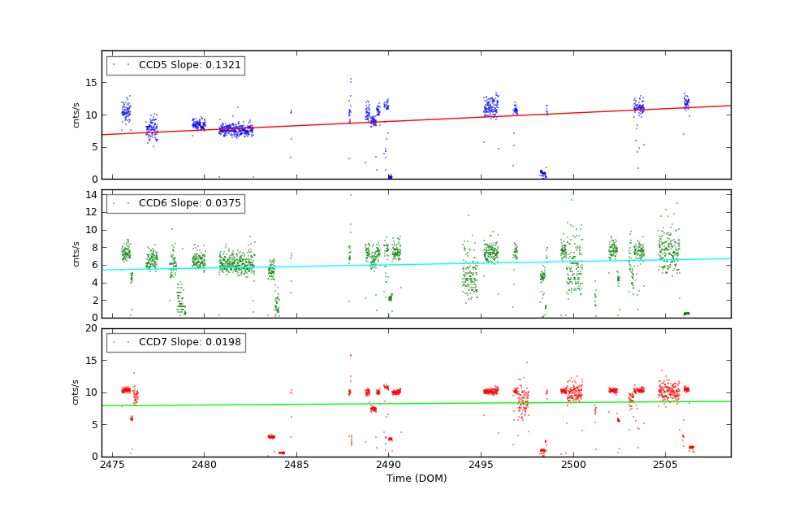
Task: Click the 20 tick label on CCD7 y-axis
Action: [91, 328]
